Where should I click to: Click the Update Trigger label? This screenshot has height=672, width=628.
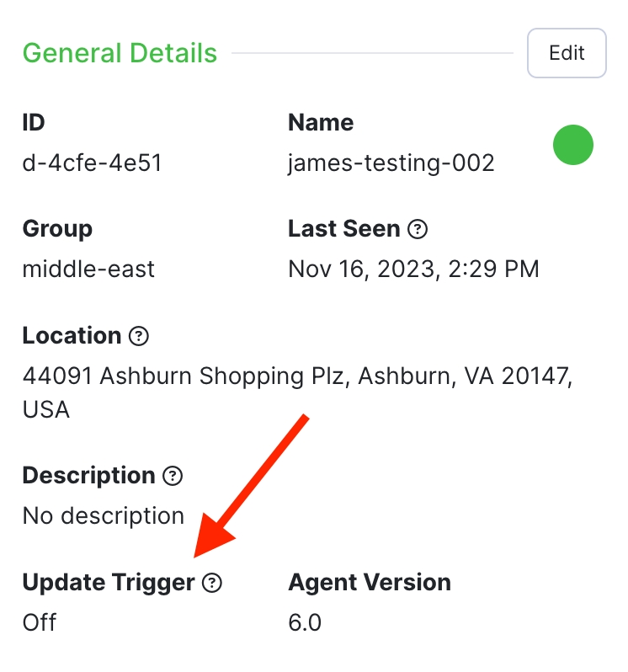[x=109, y=583]
